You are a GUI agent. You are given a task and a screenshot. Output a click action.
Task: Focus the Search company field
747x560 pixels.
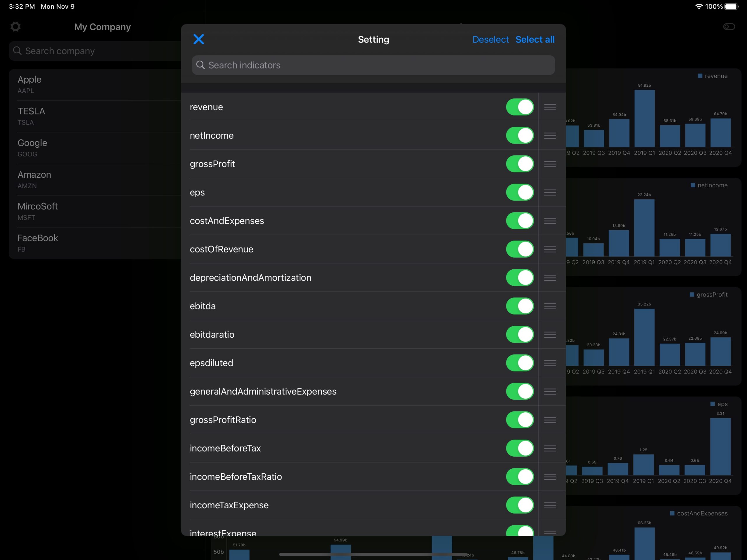tap(95, 51)
